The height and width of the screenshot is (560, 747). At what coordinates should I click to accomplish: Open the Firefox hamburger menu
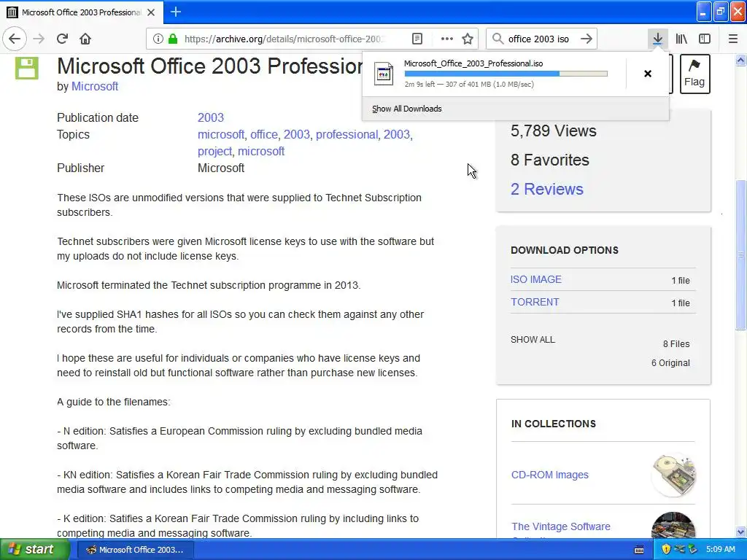pyautogui.click(x=732, y=39)
